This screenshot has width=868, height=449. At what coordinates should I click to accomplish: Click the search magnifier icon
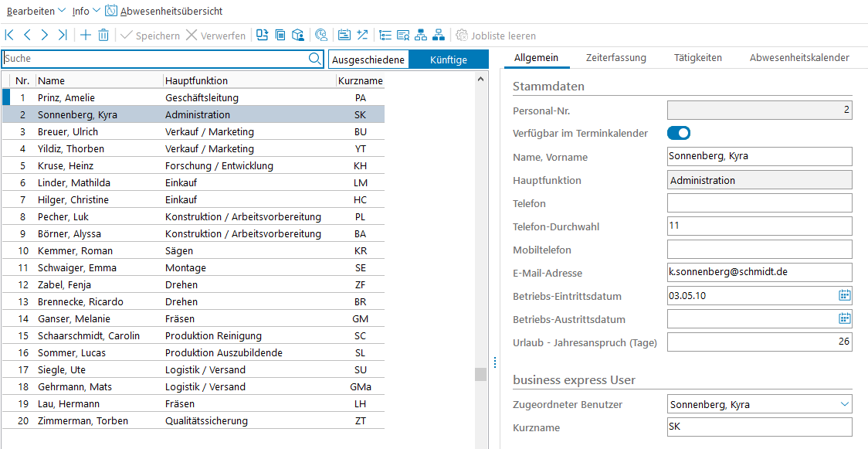314,59
